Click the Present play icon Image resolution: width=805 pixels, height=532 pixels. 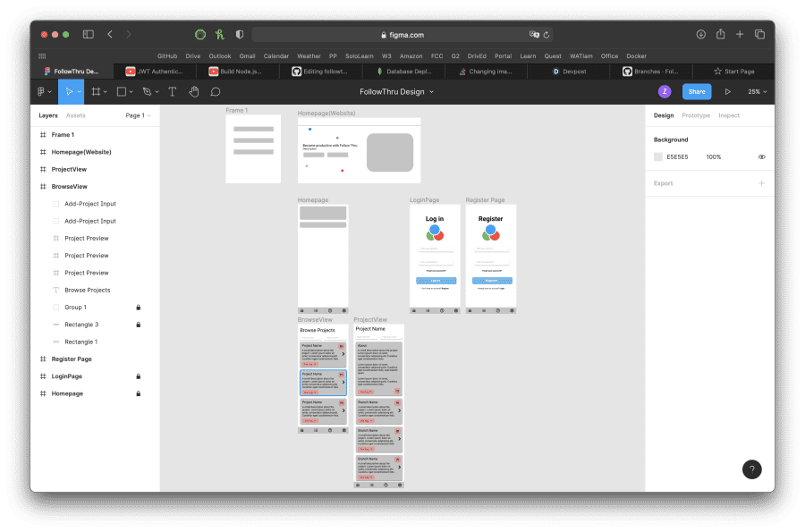pyautogui.click(x=727, y=92)
